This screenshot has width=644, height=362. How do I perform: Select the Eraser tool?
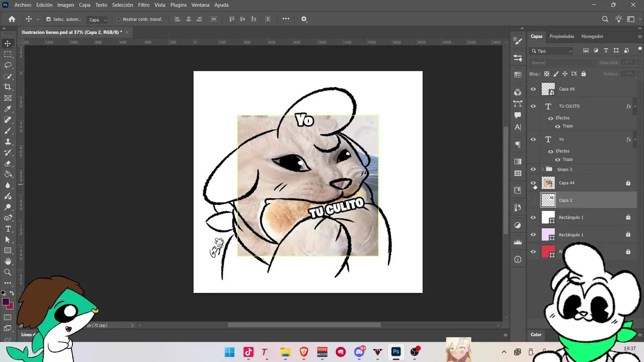[x=8, y=163]
